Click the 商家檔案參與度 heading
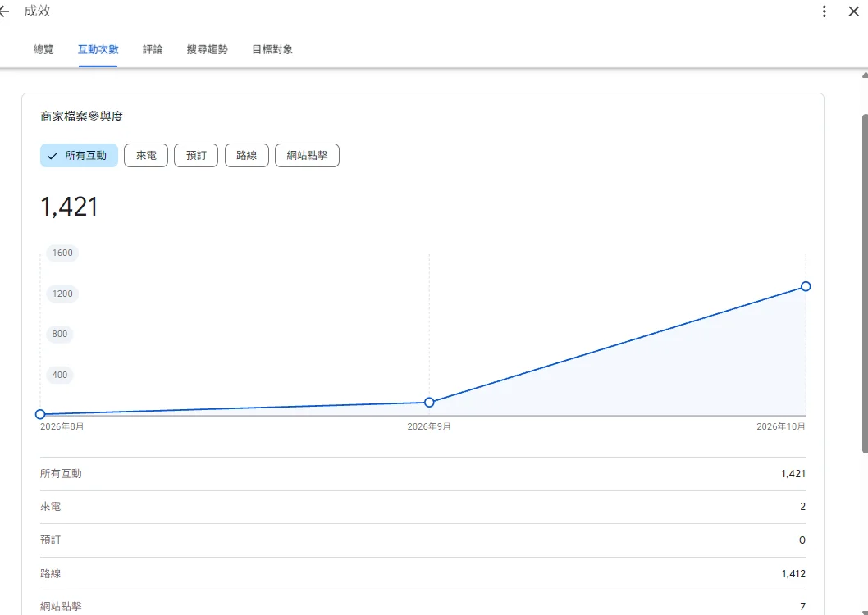Image resolution: width=868 pixels, height=615 pixels. pyautogui.click(x=82, y=116)
